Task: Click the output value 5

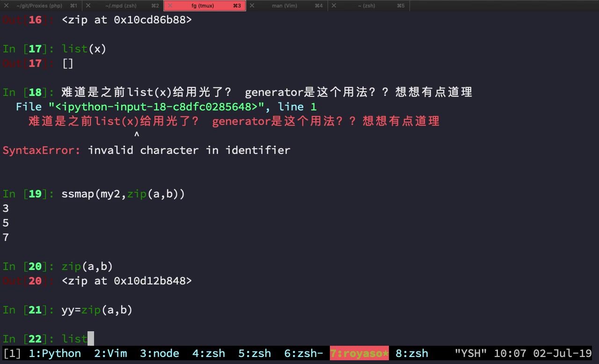Action: click(6, 223)
